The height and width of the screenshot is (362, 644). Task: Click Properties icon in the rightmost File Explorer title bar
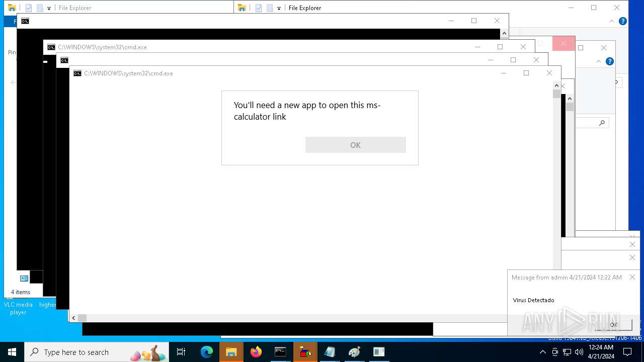[259, 8]
